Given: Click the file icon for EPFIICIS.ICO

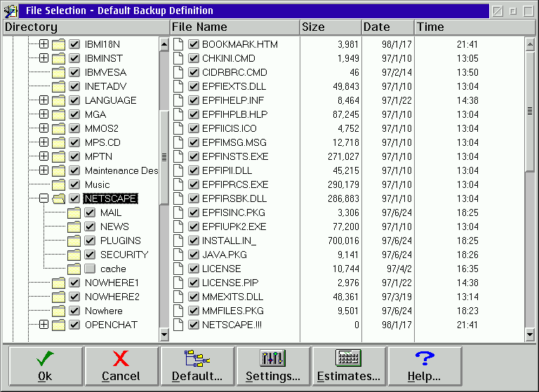Looking at the screenshot, I should tap(178, 128).
